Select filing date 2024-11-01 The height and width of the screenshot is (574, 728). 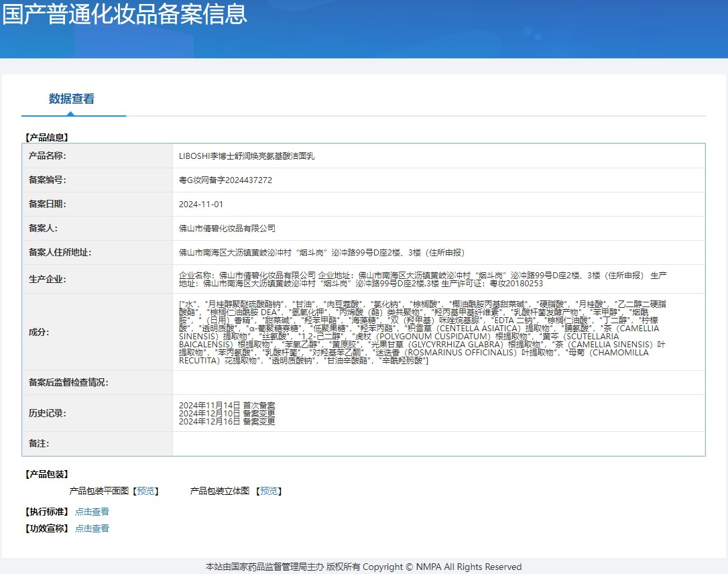point(200,205)
